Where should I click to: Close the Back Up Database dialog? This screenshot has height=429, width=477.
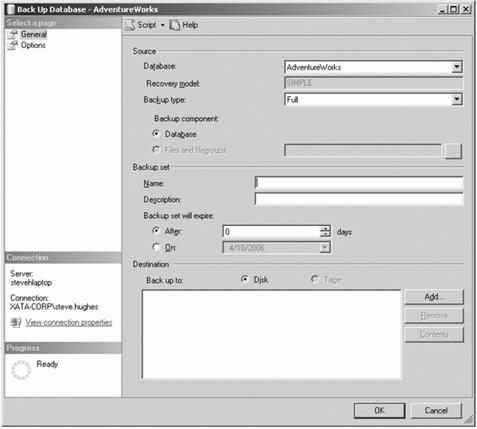466,9
